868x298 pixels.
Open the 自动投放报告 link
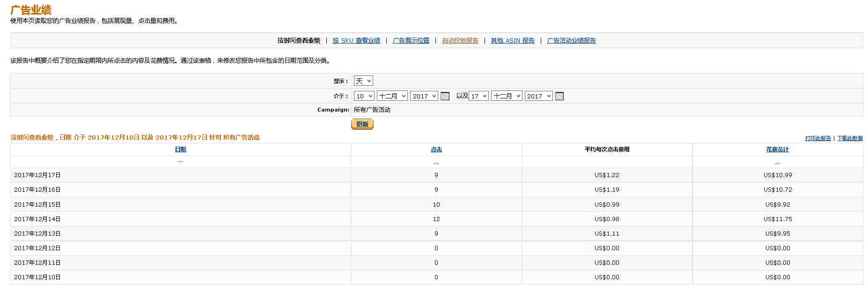coord(460,41)
